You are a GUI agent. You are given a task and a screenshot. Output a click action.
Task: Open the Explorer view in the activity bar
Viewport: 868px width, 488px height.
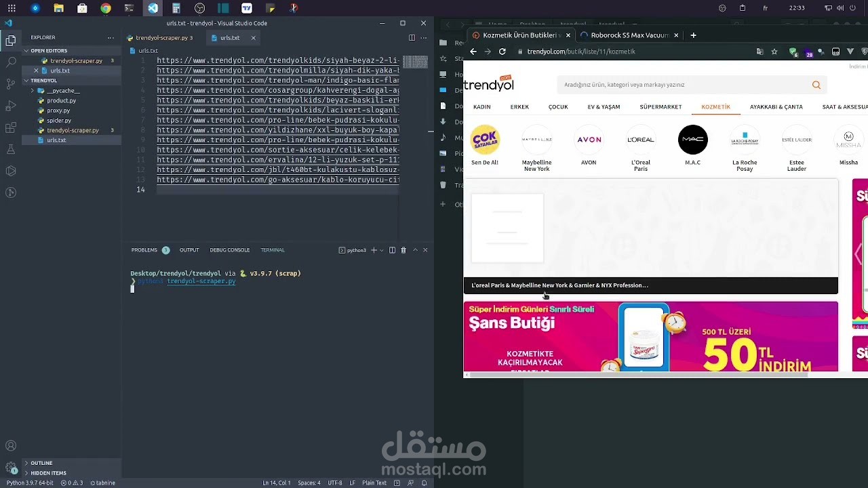tap(11, 41)
